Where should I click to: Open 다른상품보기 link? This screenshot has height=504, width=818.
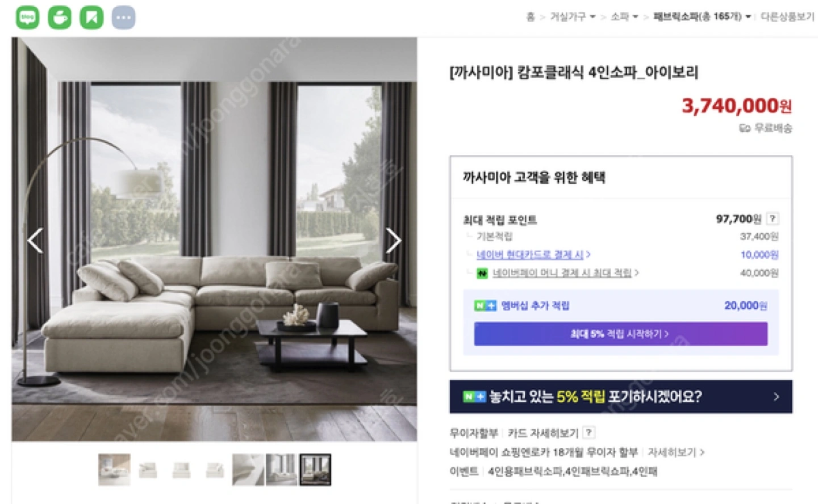click(787, 17)
